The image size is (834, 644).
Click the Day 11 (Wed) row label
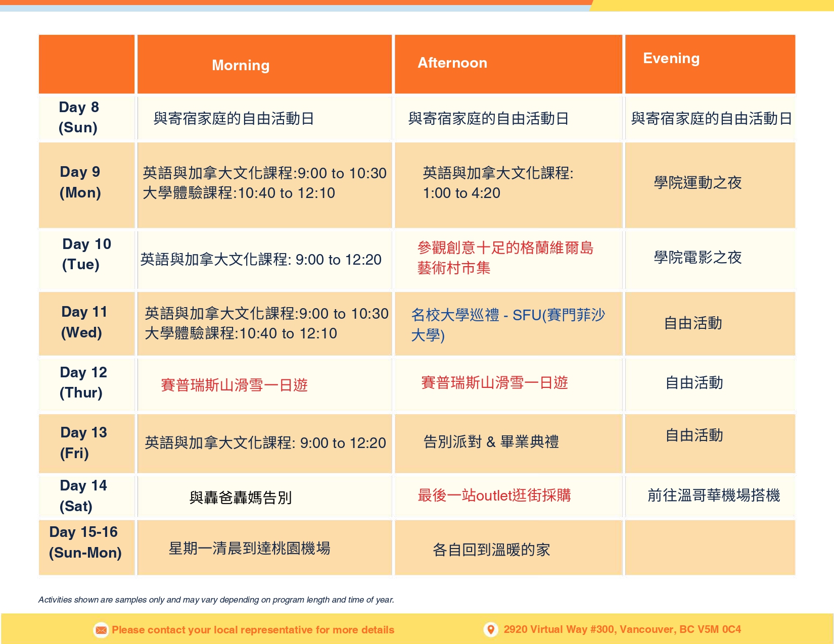(84, 322)
